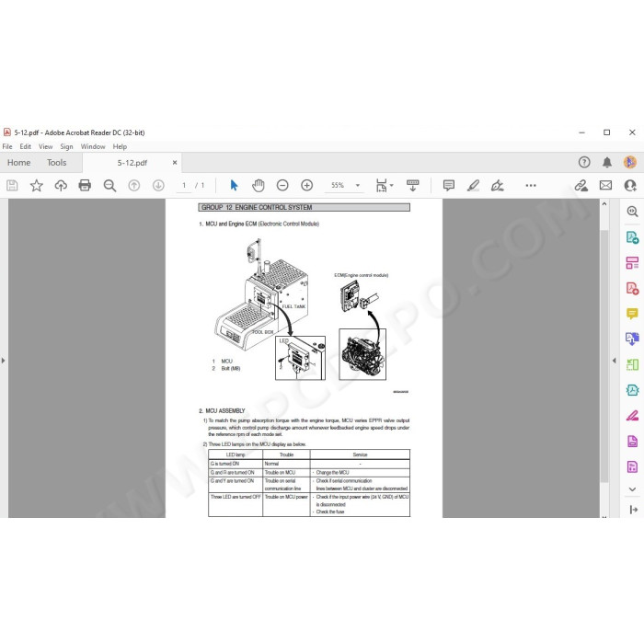Open Help question mark icon
Viewport: 644px width, 644px height.
[x=584, y=162]
